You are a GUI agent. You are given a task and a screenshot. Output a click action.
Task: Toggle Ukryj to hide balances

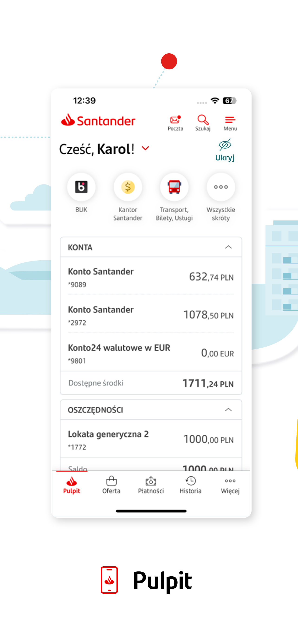coord(225,150)
